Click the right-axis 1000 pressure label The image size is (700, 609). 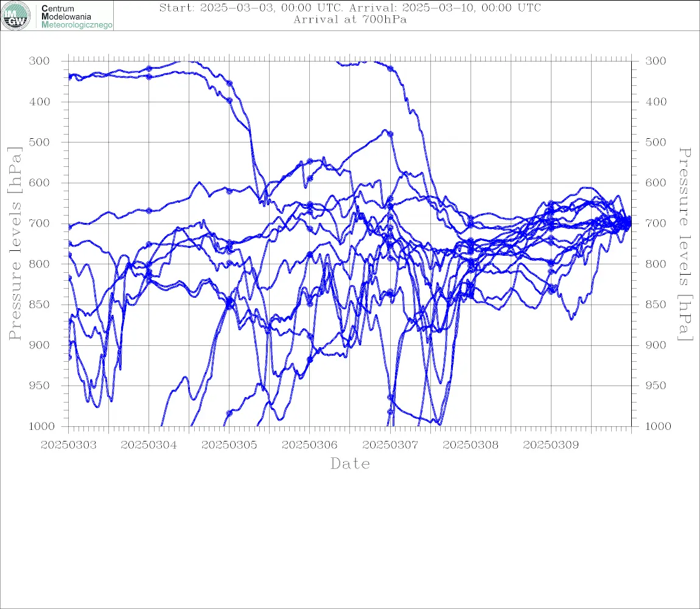(x=659, y=426)
